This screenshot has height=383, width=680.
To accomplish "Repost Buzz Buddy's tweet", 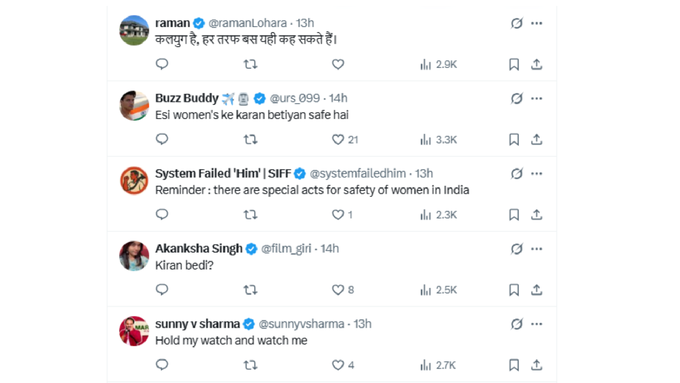I will (250, 140).
